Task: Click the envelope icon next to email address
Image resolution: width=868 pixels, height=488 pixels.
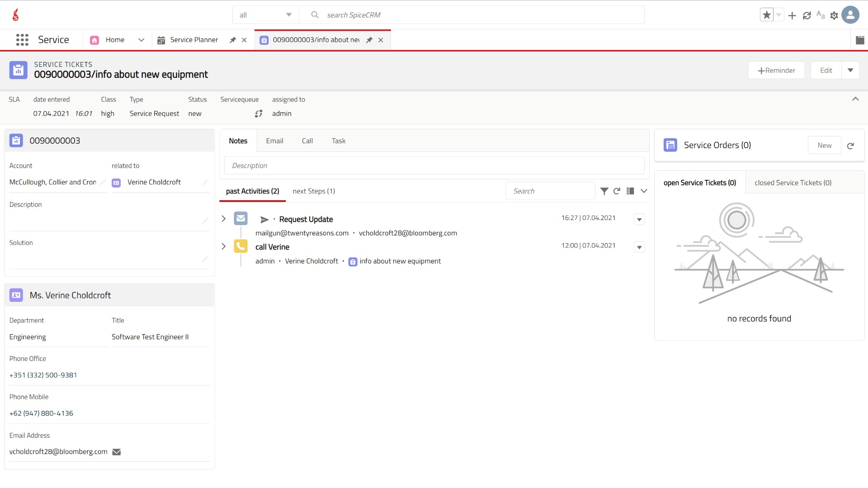Action: (116, 452)
